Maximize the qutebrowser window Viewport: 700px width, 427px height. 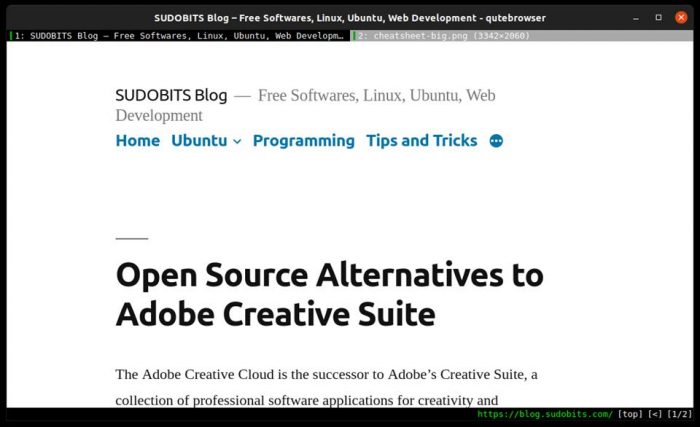(658, 18)
